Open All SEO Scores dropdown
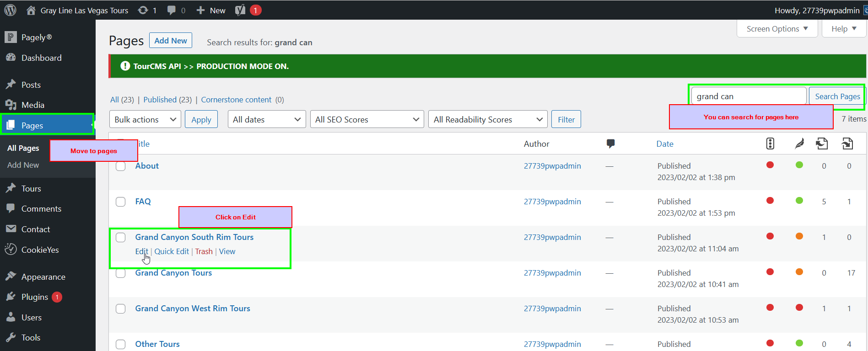This screenshot has width=868, height=351. point(367,119)
